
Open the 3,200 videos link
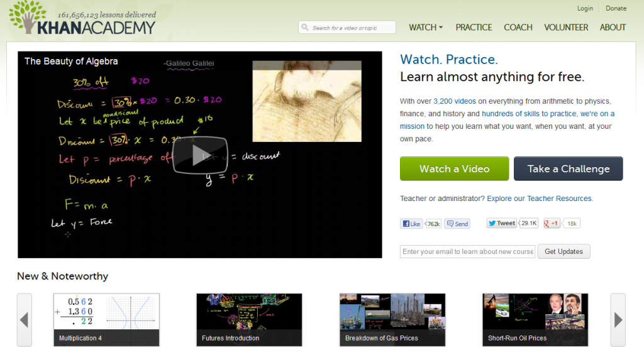point(455,101)
